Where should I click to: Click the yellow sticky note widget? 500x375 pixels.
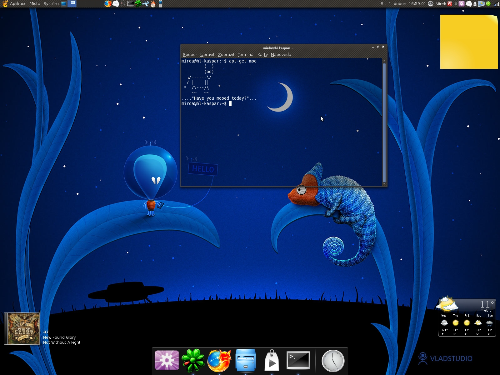tap(469, 42)
